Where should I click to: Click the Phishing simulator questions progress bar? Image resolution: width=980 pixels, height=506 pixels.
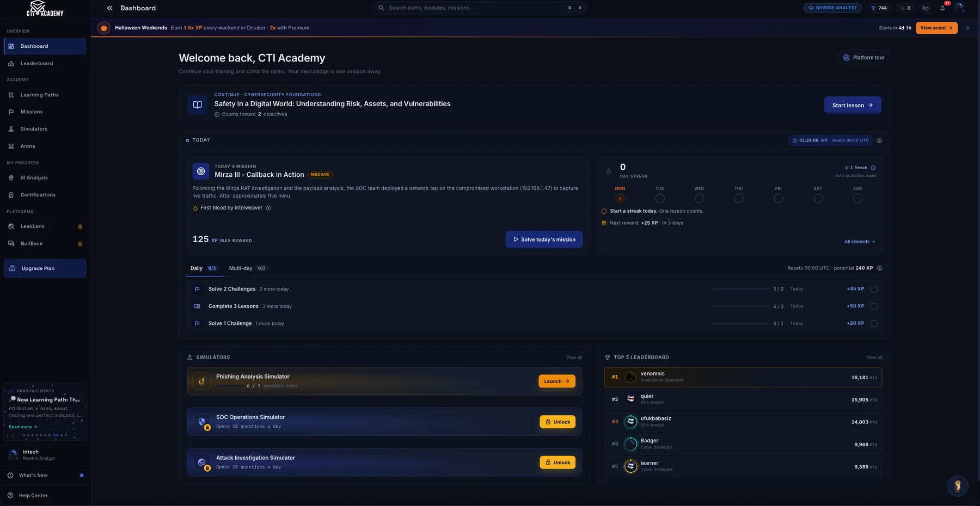(x=230, y=386)
